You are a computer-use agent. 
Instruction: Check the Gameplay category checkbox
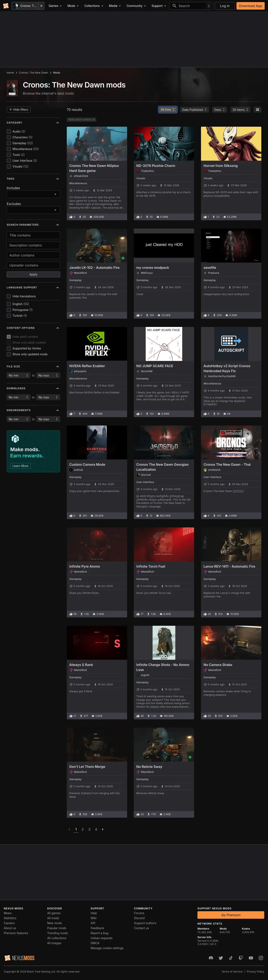pyautogui.click(x=9, y=143)
